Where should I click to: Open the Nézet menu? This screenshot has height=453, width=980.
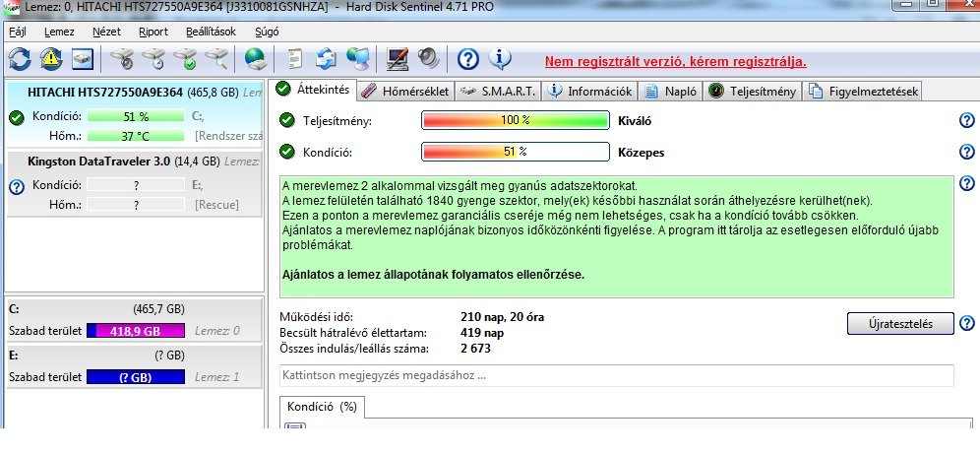click(x=106, y=32)
